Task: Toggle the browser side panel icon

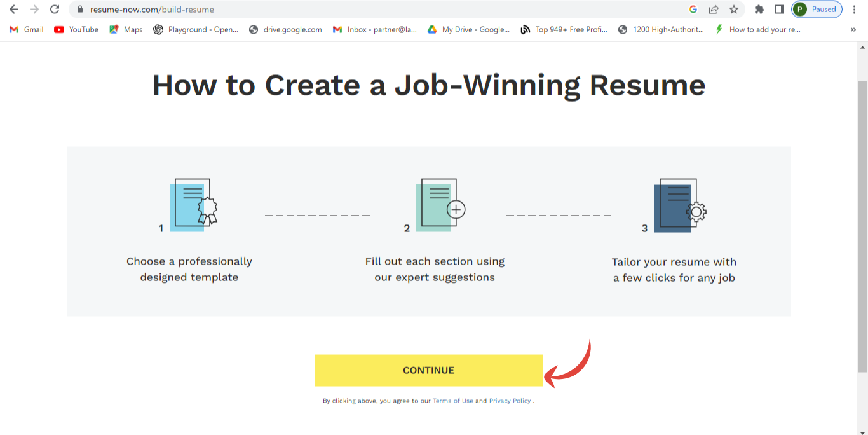Action: (779, 10)
